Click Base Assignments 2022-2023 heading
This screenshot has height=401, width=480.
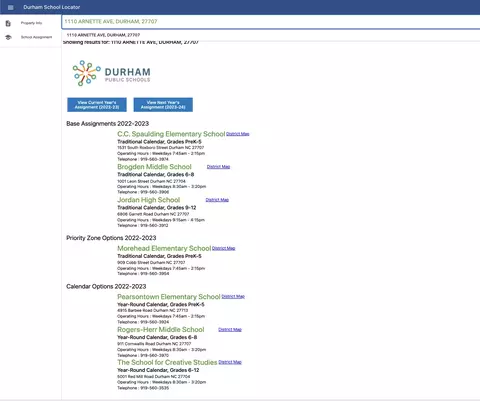pos(108,124)
